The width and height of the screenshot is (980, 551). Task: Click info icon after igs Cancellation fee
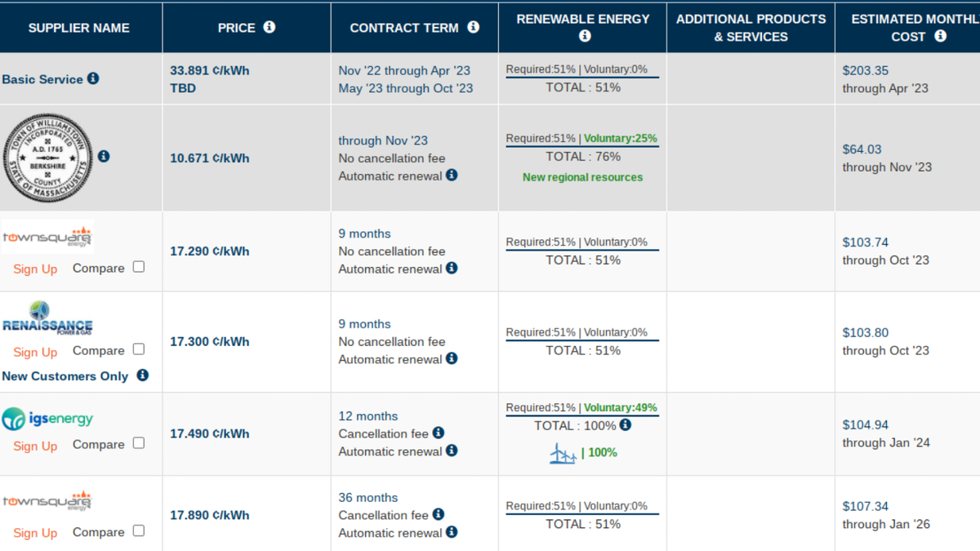coord(439,433)
